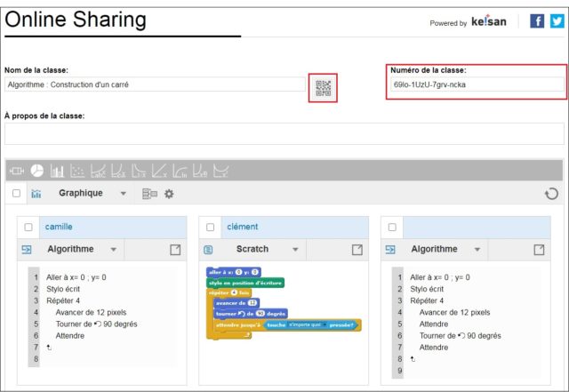Select the scatter plot graph icon
The image size is (569, 392).
(x=77, y=171)
